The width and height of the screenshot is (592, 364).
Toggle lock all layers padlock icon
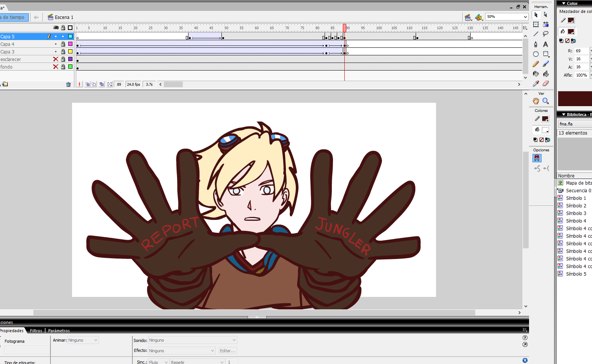tap(63, 28)
